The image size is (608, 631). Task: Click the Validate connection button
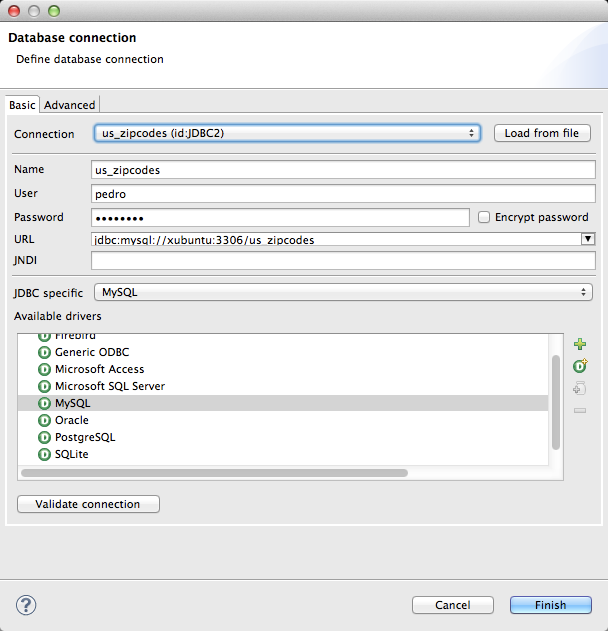coord(88,504)
